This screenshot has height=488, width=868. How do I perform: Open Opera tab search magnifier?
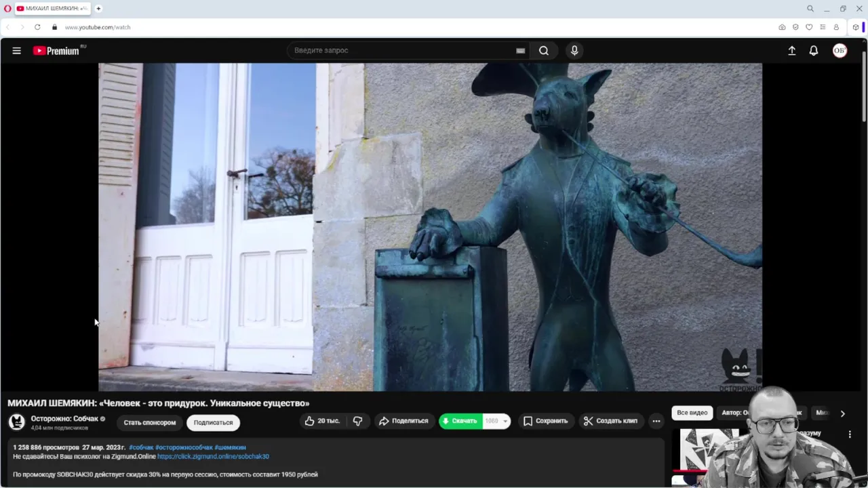[810, 9]
